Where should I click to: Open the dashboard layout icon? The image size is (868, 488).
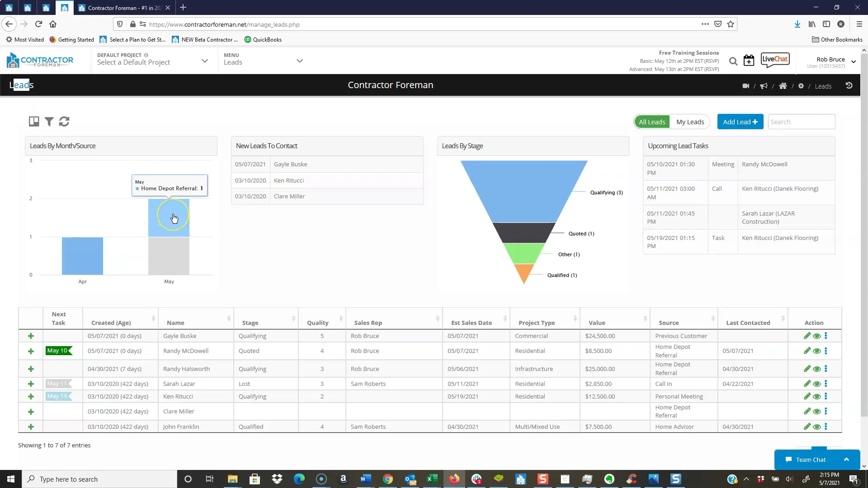[x=34, y=121]
